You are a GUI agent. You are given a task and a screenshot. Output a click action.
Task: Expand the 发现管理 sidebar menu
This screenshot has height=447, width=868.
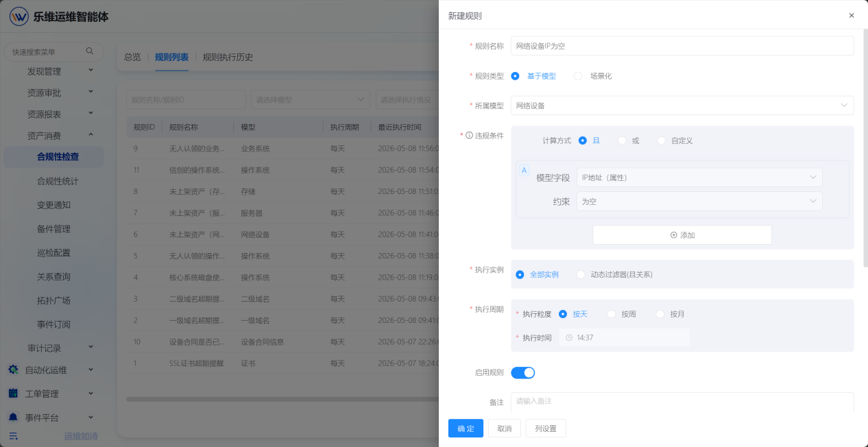point(91,71)
